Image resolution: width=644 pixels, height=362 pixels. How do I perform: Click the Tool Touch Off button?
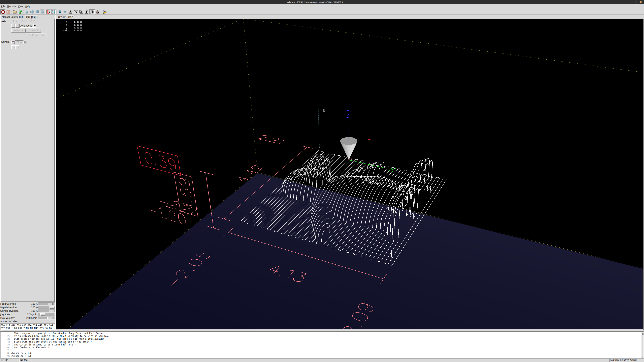coord(36,35)
